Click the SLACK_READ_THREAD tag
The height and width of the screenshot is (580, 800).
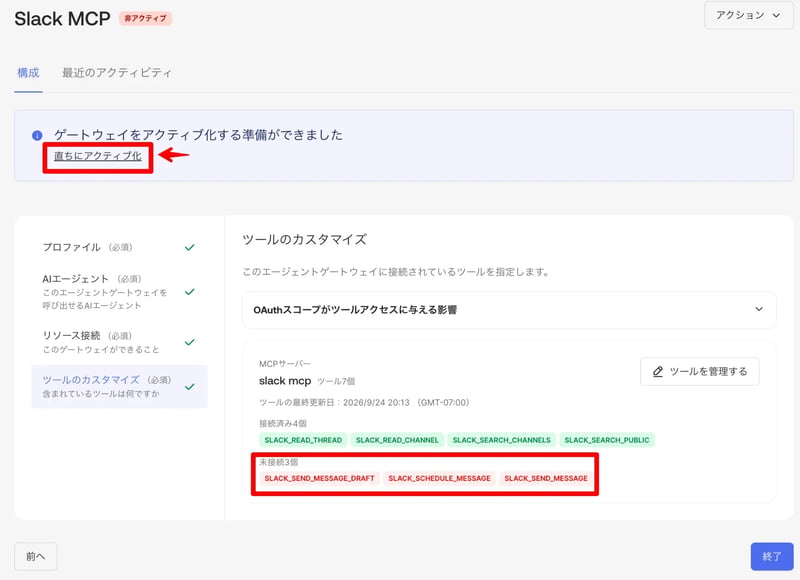(303, 440)
